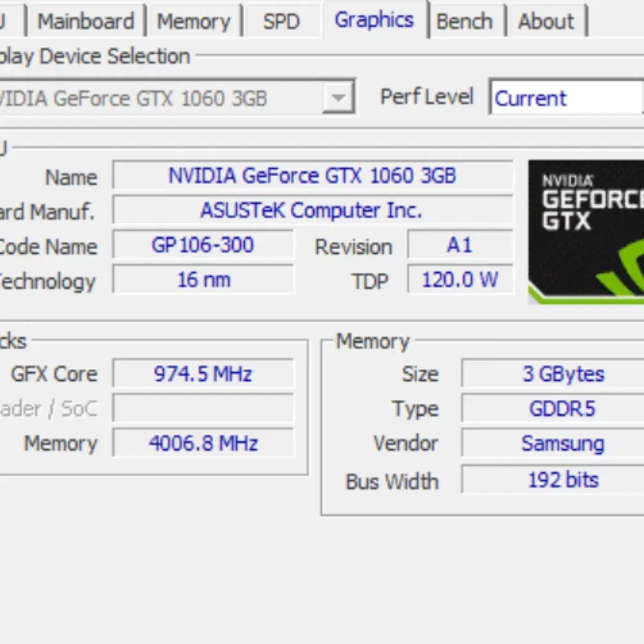Screen dimensions: 644x644
Task: Switch to the Mainboard tab
Action: click(x=86, y=21)
